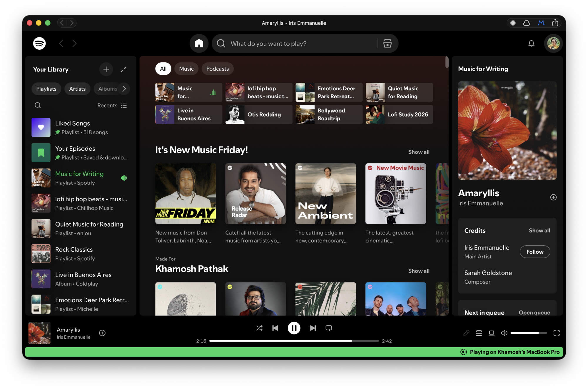Open the queue panel icon

479,333
